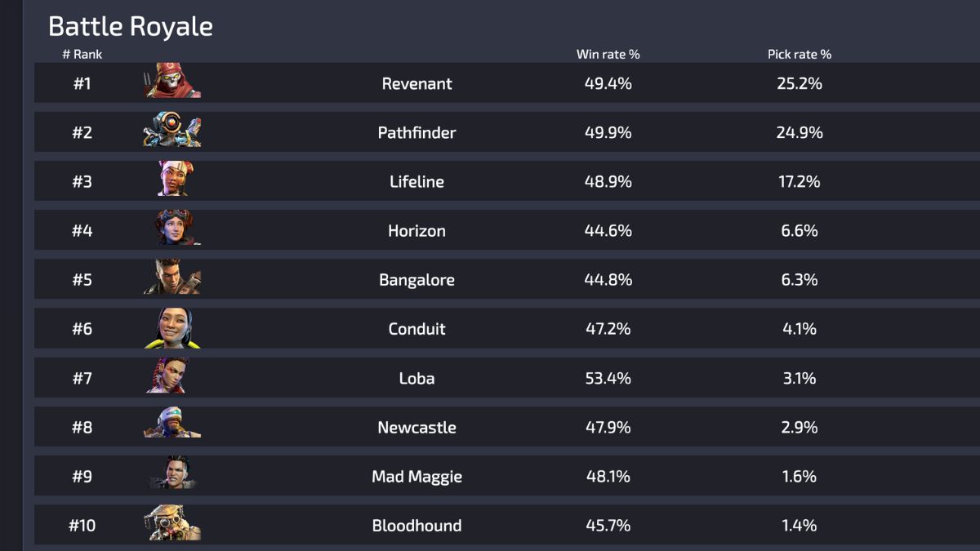
Task: Click Revenant's 25.2% pick rate value
Action: tap(800, 82)
